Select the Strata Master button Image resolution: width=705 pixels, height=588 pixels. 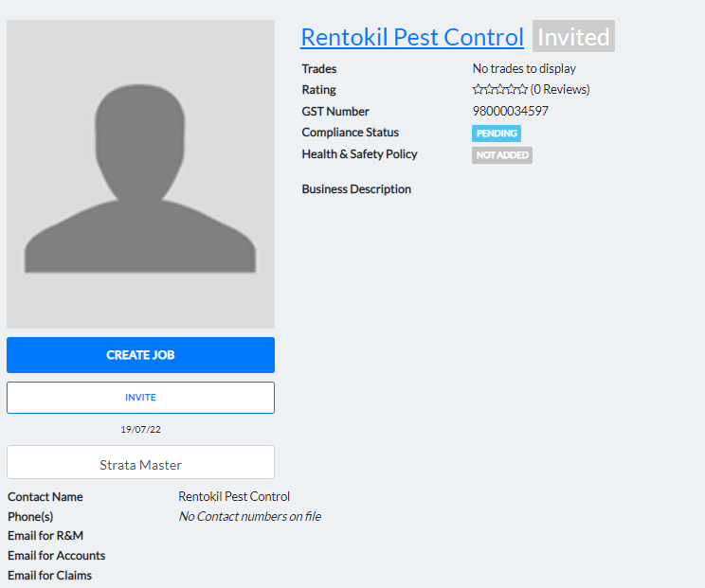tap(140, 464)
